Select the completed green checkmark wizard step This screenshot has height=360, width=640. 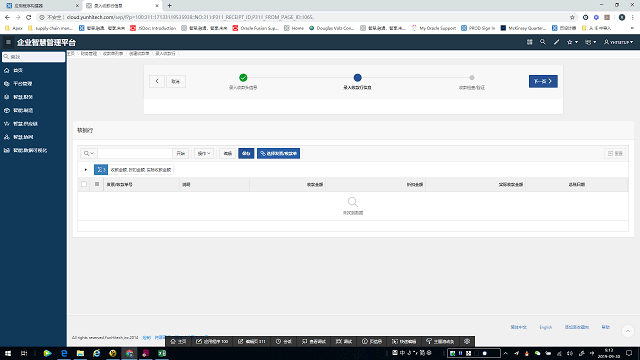[243, 78]
